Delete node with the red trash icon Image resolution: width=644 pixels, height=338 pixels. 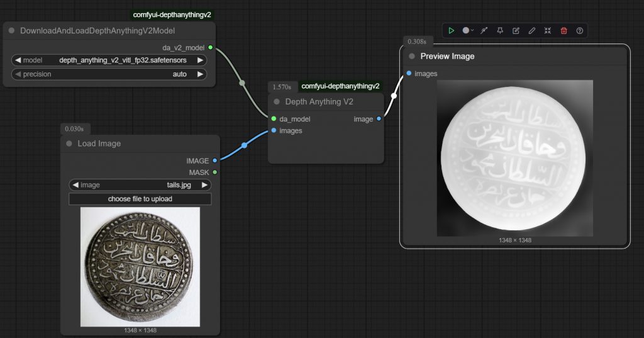point(563,30)
